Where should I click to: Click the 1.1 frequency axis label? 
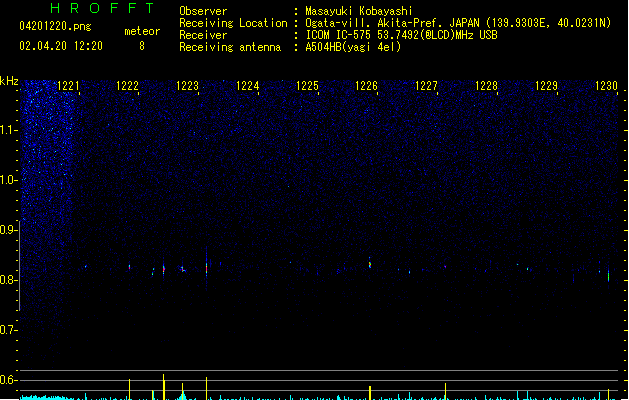pyautogui.click(x=8, y=130)
